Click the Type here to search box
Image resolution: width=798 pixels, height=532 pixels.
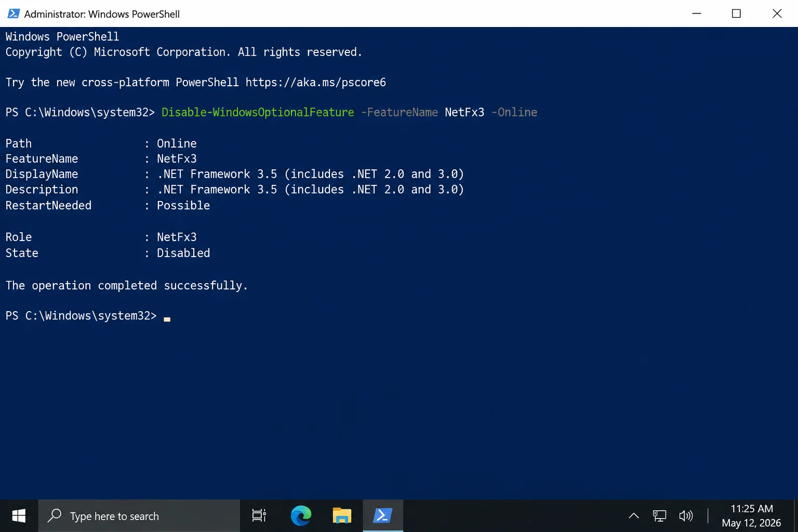139,516
